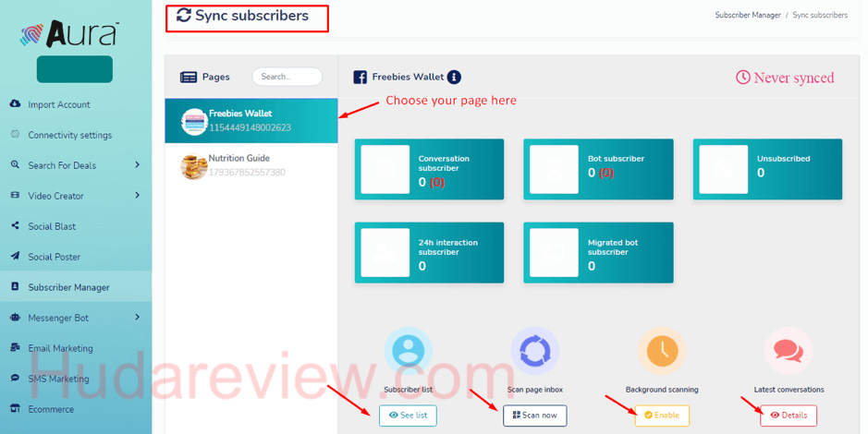Click Sync subscribers breadcrumb text
Screen dimensions: 868x434
pos(820,15)
